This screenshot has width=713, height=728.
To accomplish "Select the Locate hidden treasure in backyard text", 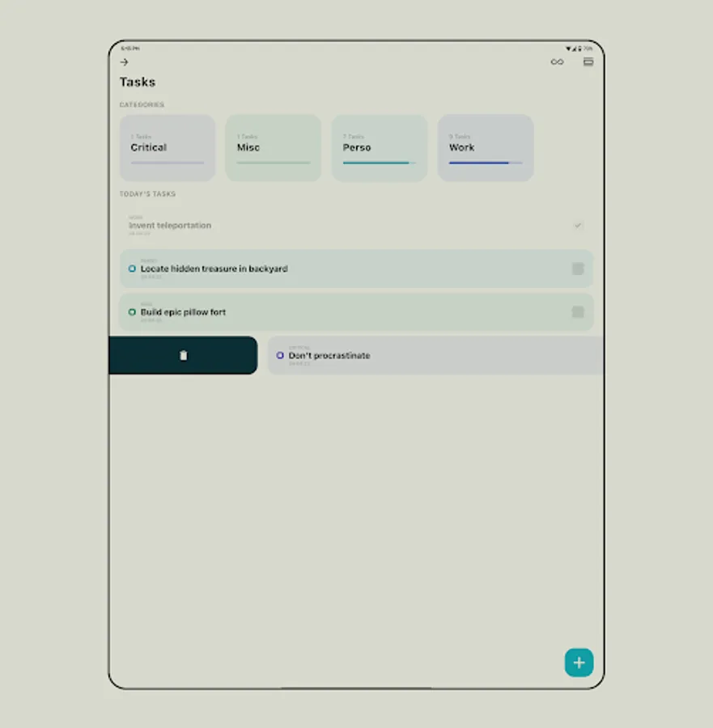I will point(214,269).
